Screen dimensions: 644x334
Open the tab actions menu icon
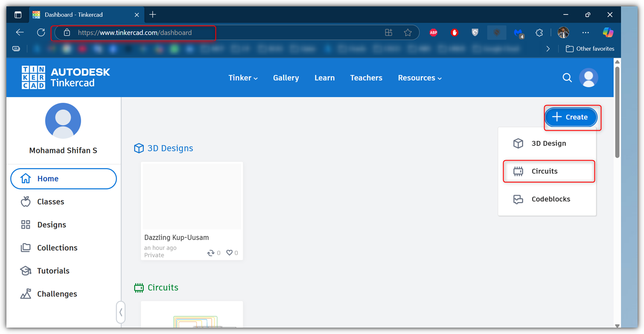[x=18, y=15]
